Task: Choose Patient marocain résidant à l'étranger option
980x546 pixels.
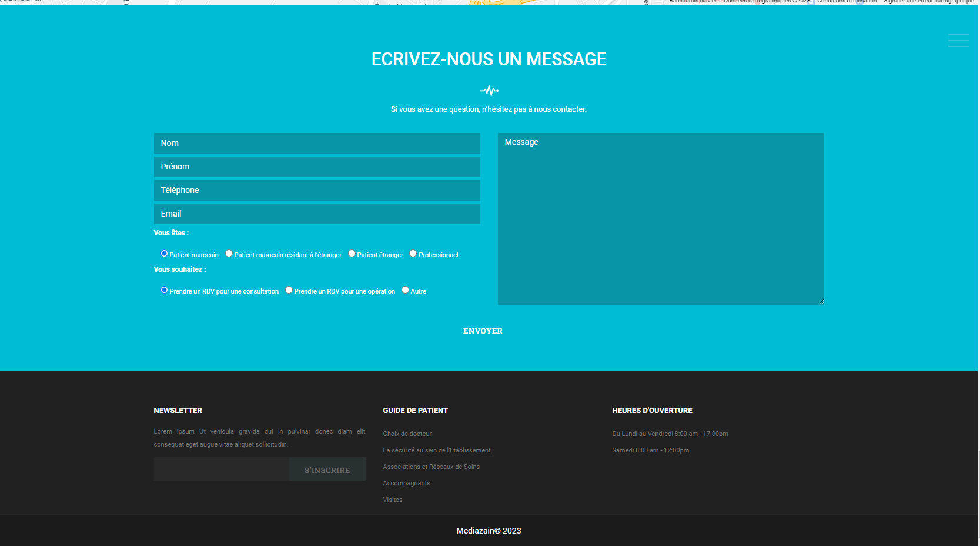Action: tap(229, 254)
